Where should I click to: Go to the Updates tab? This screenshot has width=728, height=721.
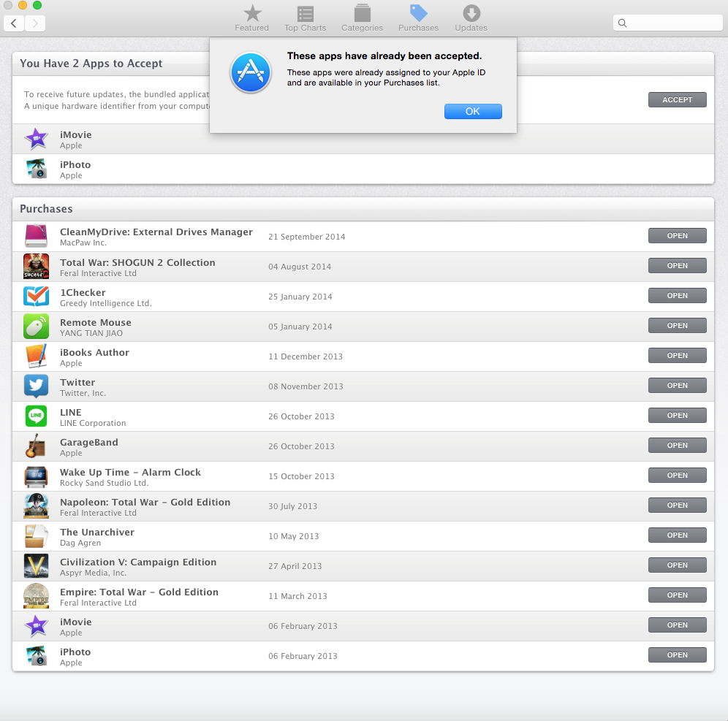471,18
